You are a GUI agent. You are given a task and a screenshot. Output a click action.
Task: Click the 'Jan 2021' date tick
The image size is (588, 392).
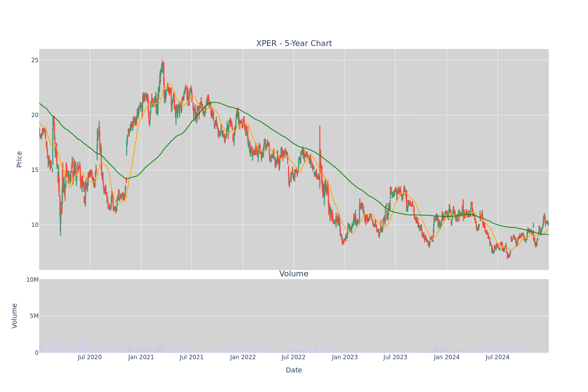(x=141, y=357)
